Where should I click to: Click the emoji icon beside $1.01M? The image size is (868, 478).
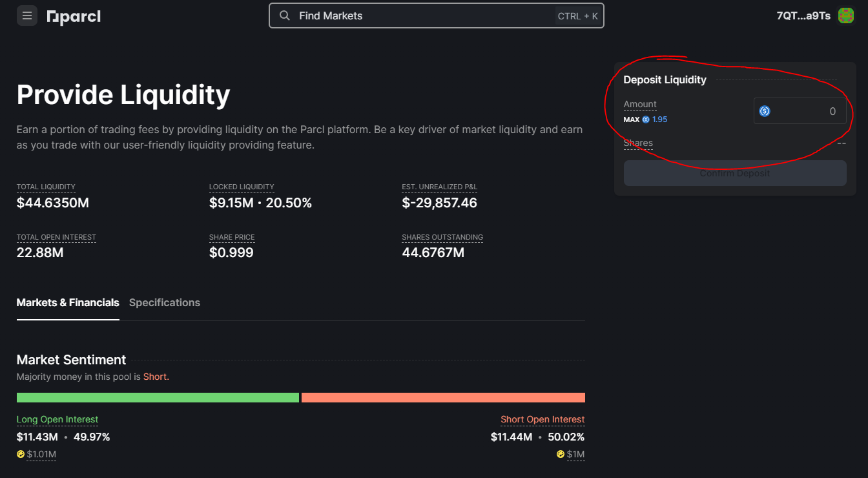click(21, 454)
